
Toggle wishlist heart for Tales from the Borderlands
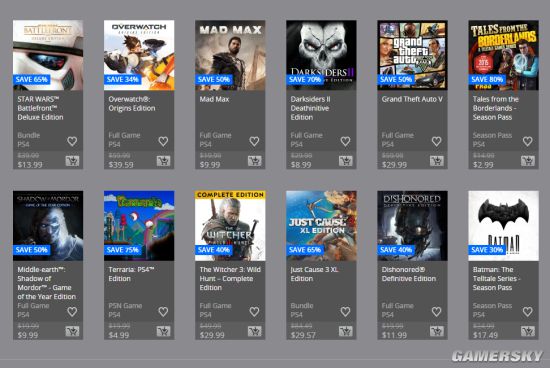click(528, 141)
